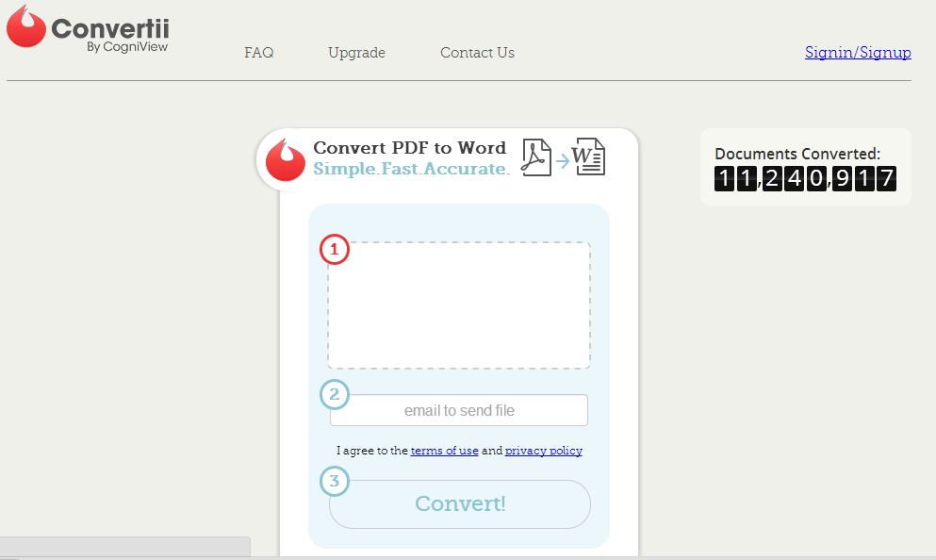Open the FAQ page
Screen dimensions: 936x560
[258, 53]
